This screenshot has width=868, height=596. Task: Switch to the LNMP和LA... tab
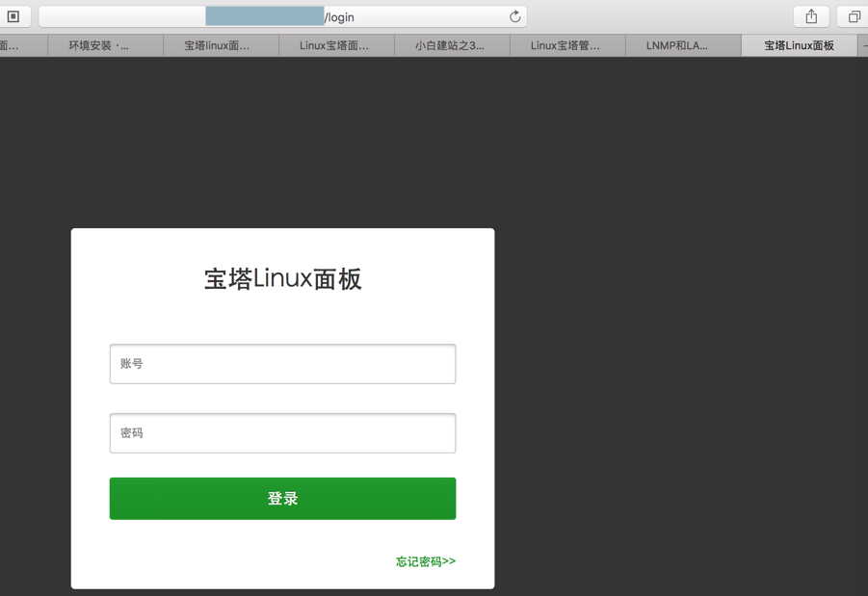point(683,45)
